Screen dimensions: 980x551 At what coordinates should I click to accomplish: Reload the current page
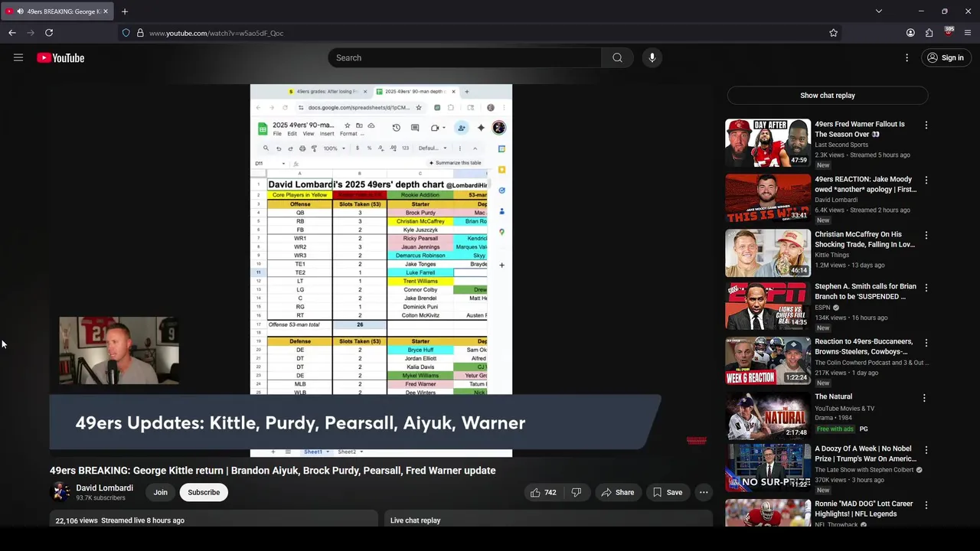pyautogui.click(x=49, y=33)
